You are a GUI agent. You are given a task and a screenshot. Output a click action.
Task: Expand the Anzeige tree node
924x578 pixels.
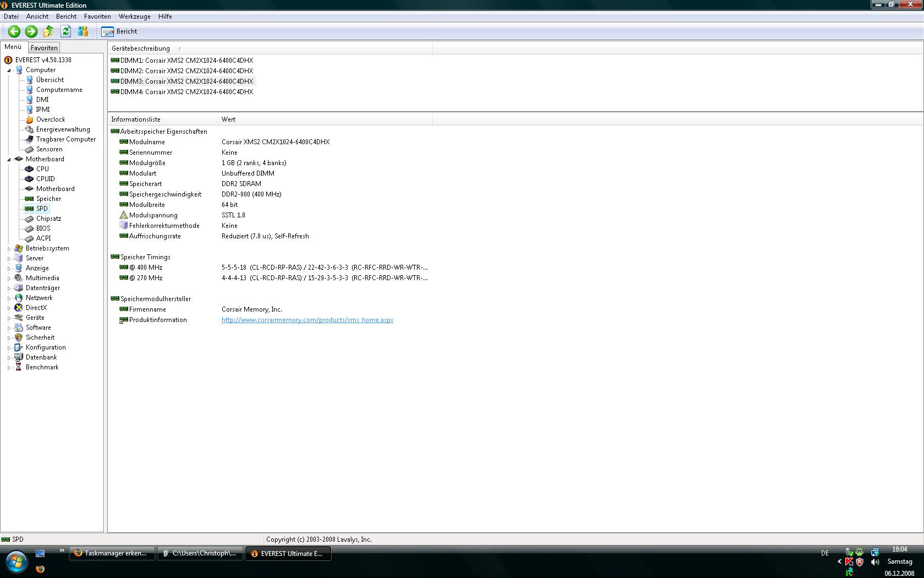click(x=9, y=269)
